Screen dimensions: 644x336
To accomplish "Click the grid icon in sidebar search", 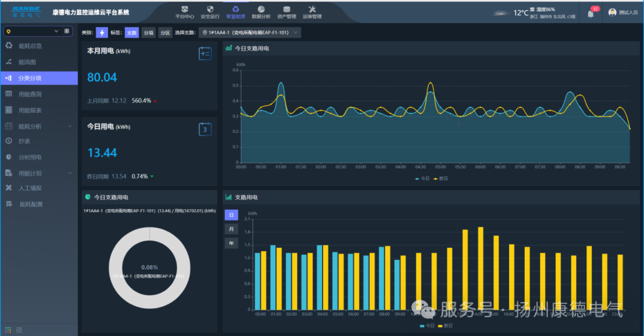I will point(67,31).
